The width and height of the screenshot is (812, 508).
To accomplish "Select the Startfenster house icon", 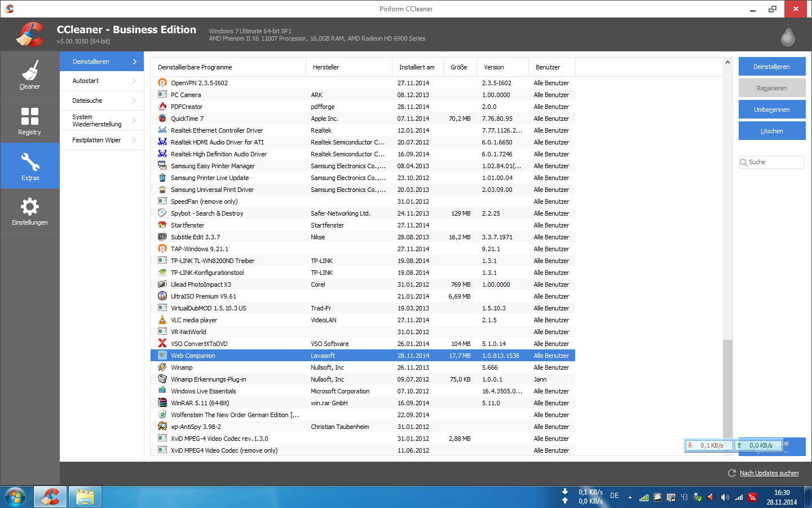I will pos(162,225).
